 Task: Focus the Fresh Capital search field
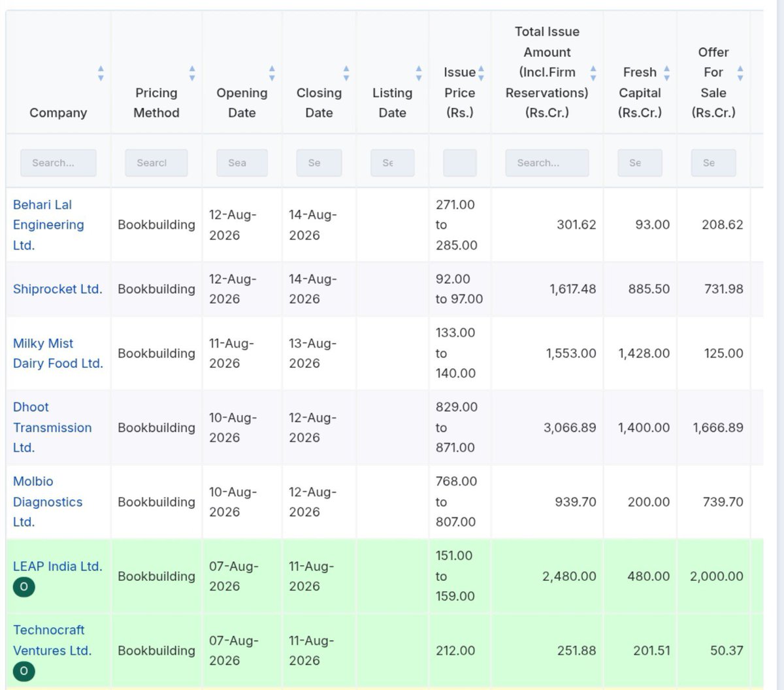(640, 163)
